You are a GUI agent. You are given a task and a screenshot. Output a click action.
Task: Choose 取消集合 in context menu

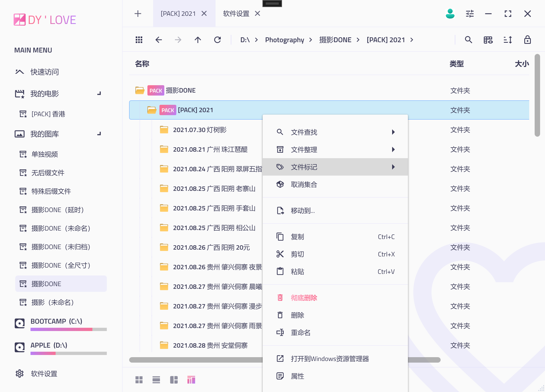pyautogui.click(x=335, y=184)
